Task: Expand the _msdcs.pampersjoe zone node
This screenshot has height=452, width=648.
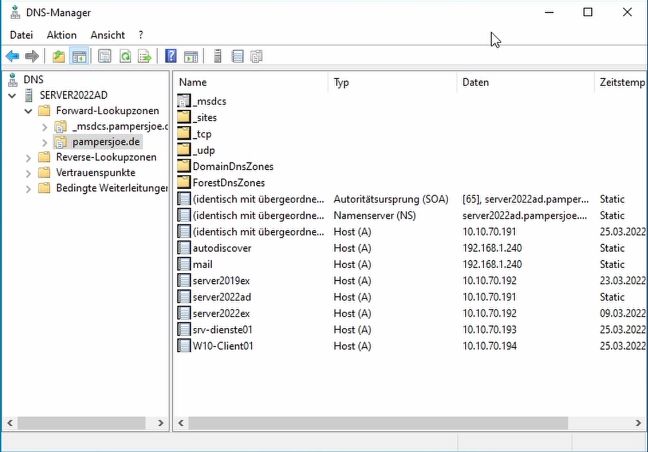Action: (45, 127)
